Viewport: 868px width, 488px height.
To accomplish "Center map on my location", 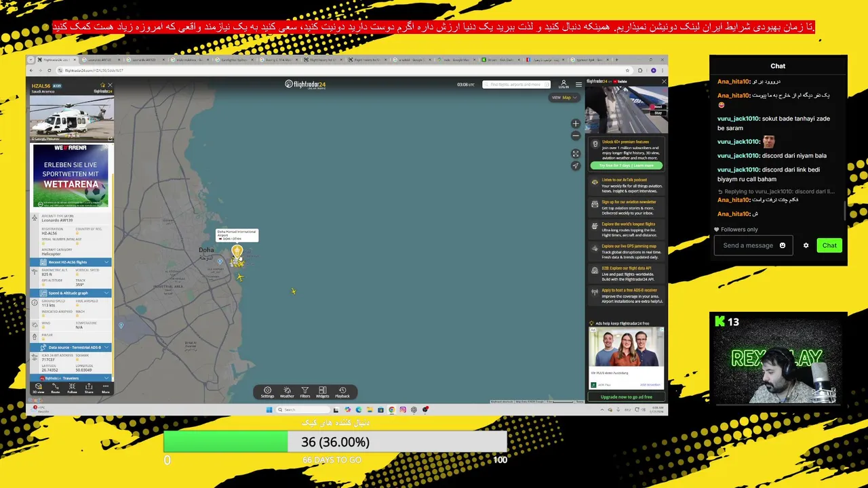I will (576, 165).
